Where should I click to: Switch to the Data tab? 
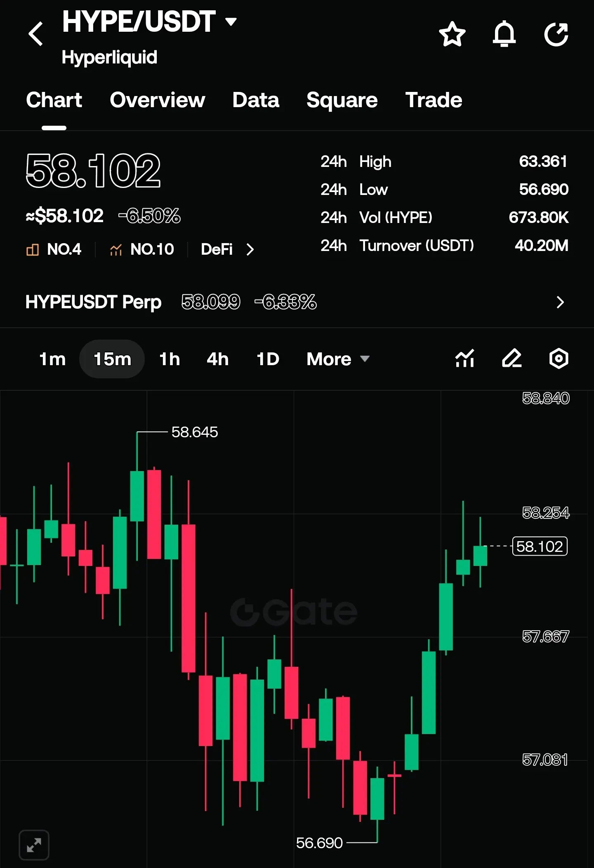pos(256,100)
